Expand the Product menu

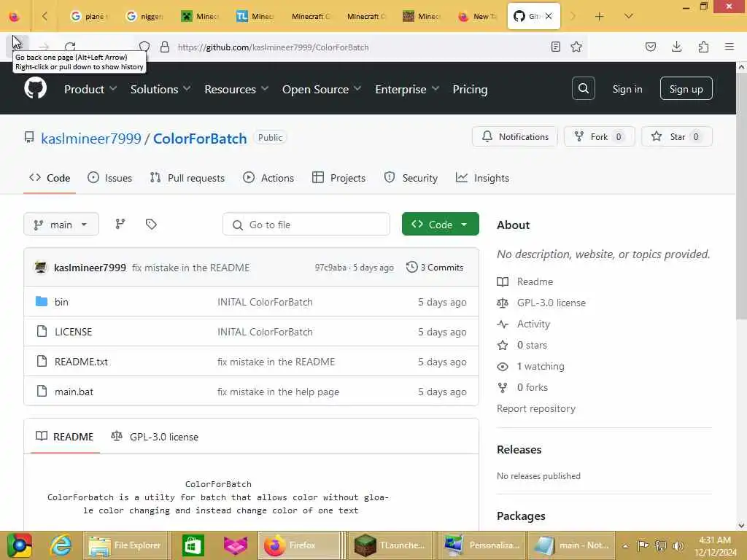(x=90, y=89)
